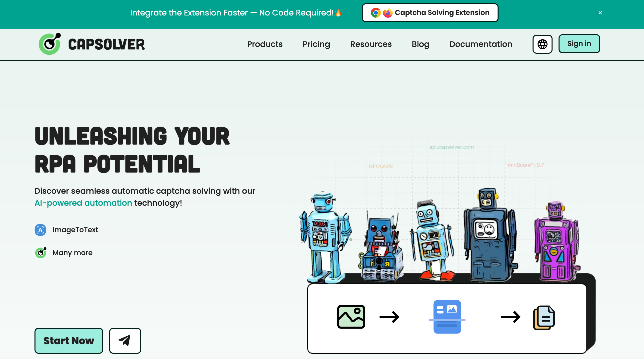
Task: Expand the Products menu
Action: click(x=264, y=44)
